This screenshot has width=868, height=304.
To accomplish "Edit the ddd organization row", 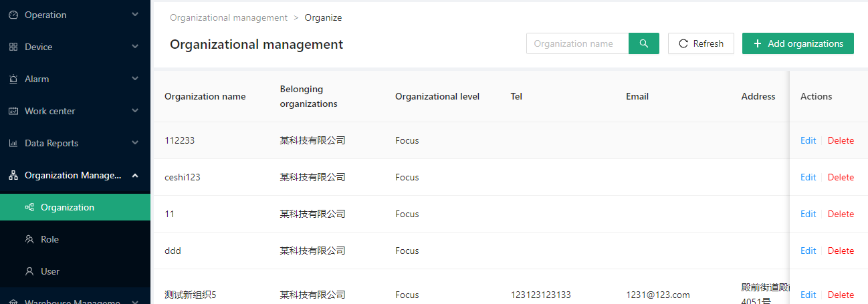I will [x=808, y=251].
